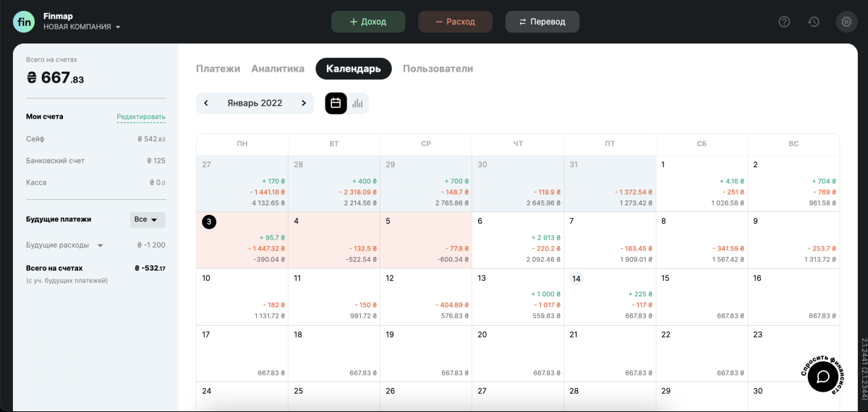This screenshot has height=412, width=868.
Task: Click the ПН weekday column header
Action: coord(242,144)
